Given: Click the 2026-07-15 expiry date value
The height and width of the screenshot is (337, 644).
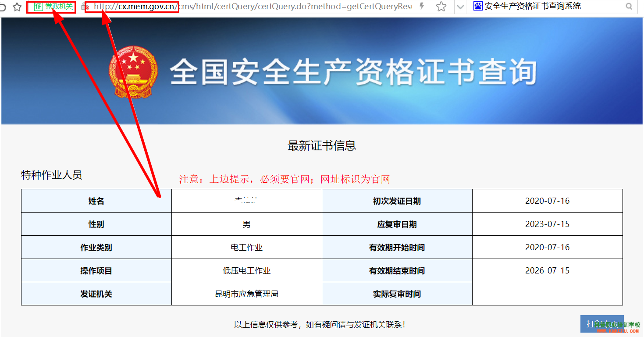Looking at the screenshot, I should coord(548,270).
